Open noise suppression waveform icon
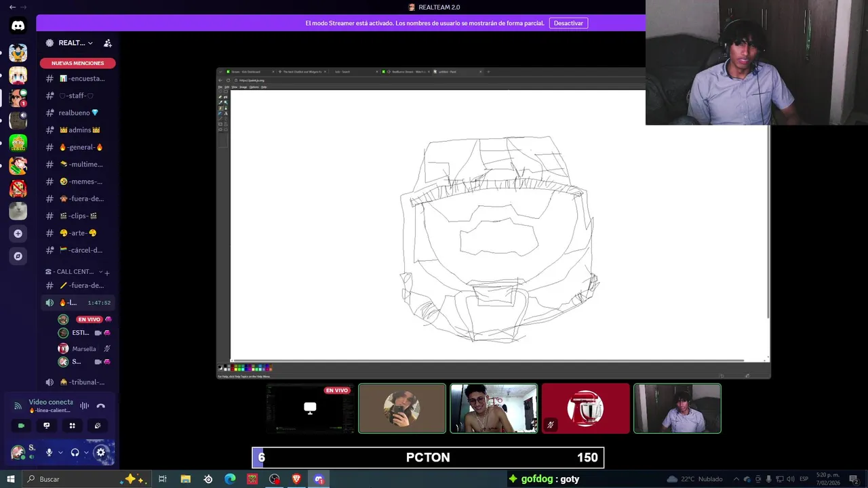The image size is (868, 488). [84, 406]
